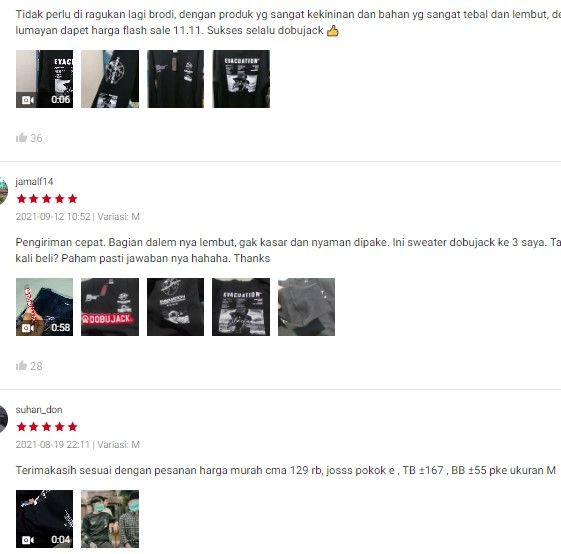View red DOBUJACK label photo
Image resolution: width=561 pixels, height=554 pixels.
(x=110, y=307)
